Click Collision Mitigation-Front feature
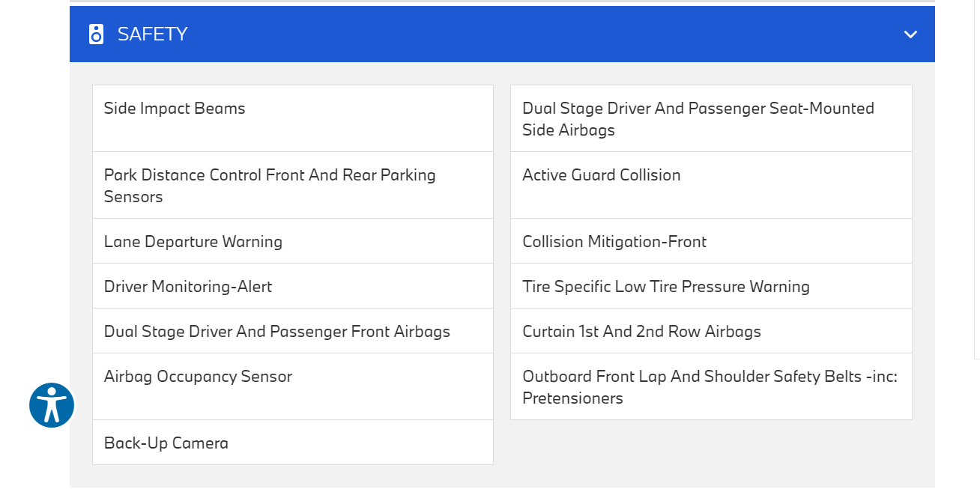Screen dimensions: 980x489 coord(614,242)
